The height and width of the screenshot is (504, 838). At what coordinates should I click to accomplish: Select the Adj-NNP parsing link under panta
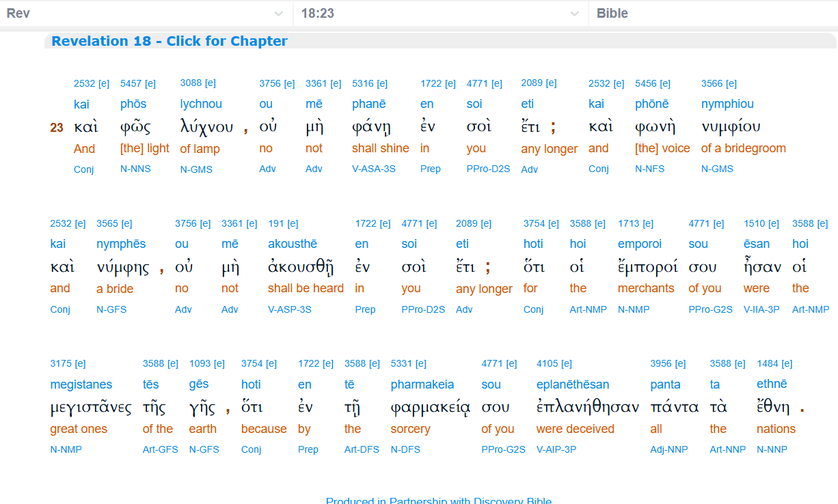click(x=668, y=449)
